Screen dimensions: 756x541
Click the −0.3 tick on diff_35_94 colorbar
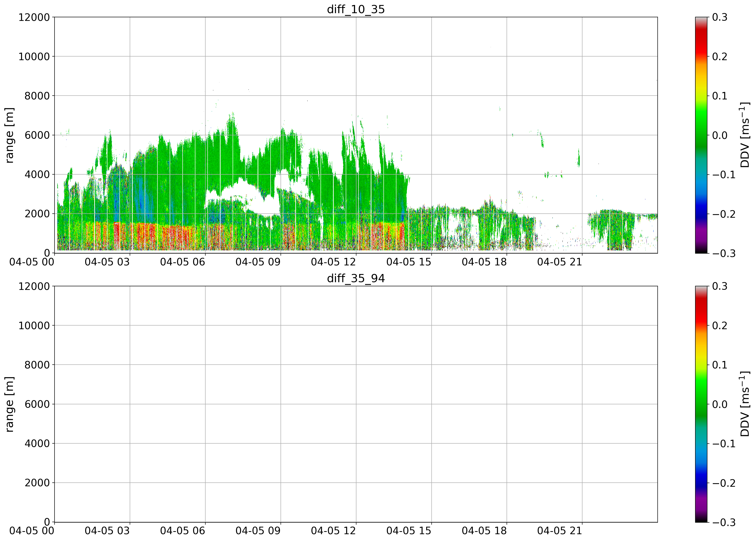(x=724, y=522)
